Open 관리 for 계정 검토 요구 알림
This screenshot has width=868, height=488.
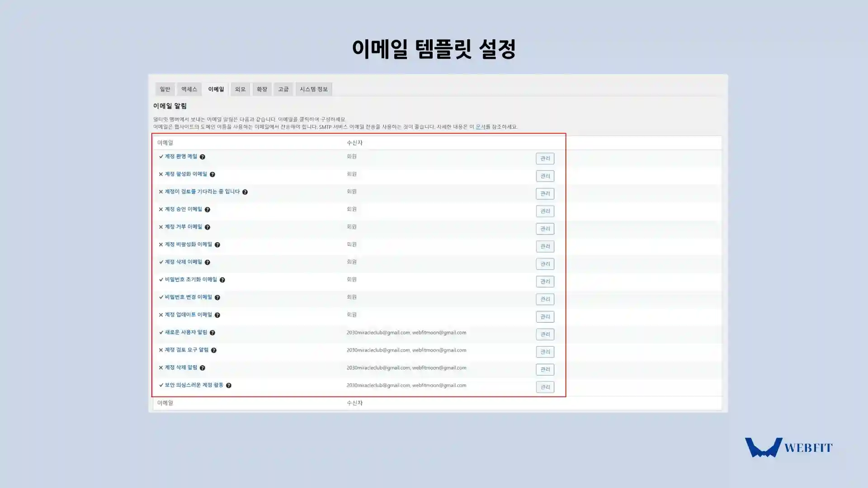coord(545,352)
